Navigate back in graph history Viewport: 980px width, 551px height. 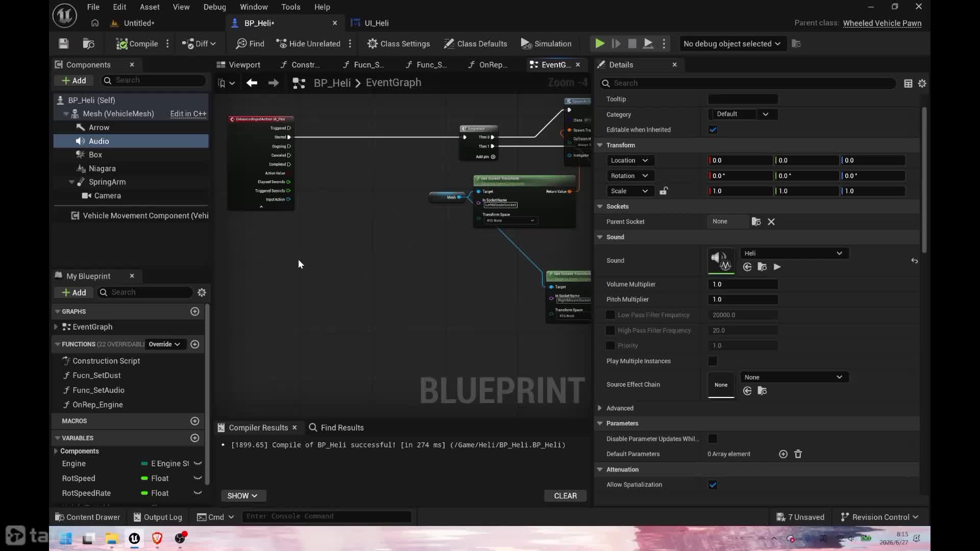tap(252, 83)
